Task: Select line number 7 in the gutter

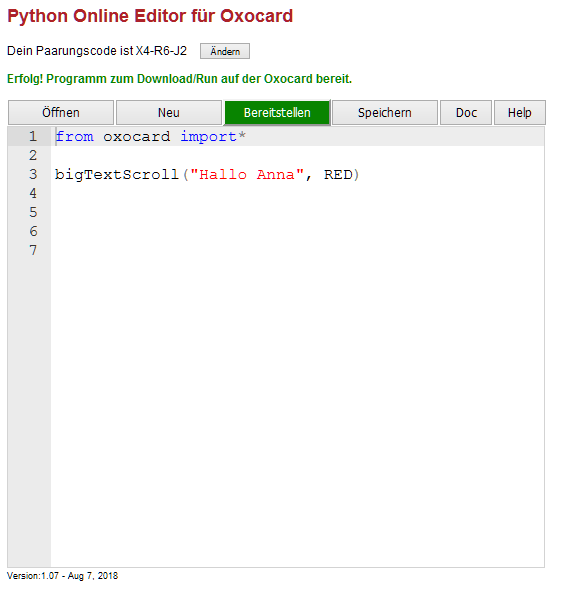Action: pyautogui.click(x=33, y=250)
